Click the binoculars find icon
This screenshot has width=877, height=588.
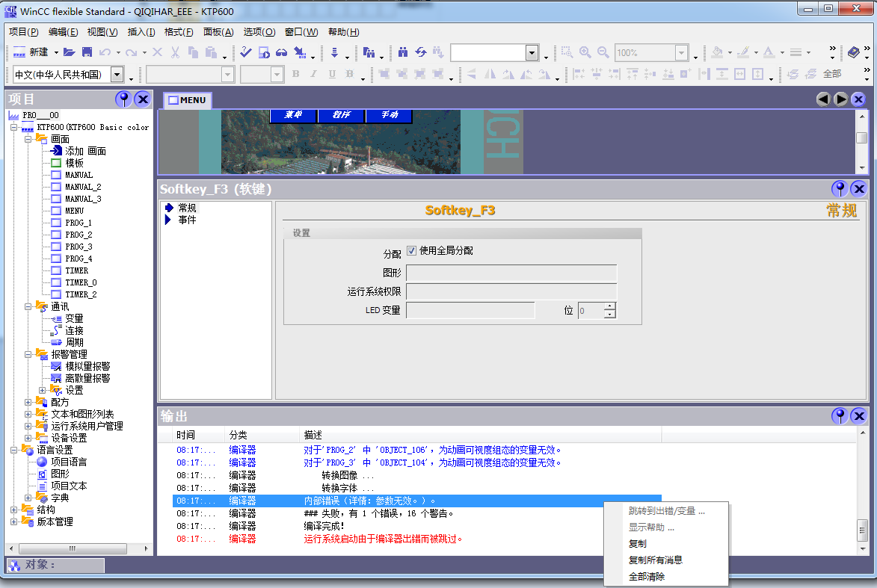point(403,52)
